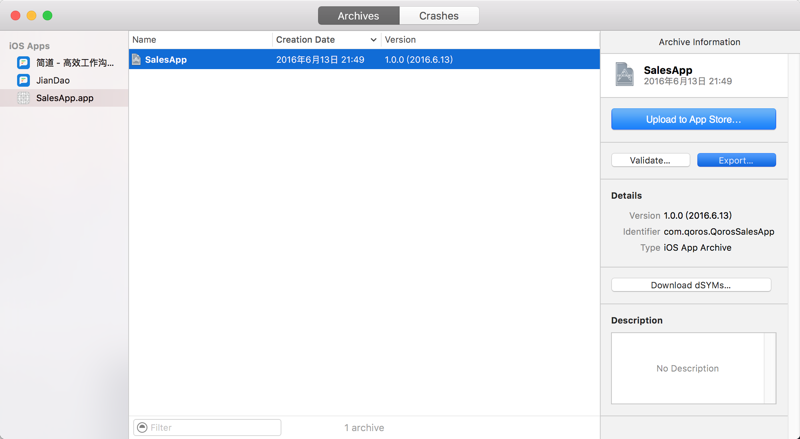Click the '1 archive' status text

point(364,428)
